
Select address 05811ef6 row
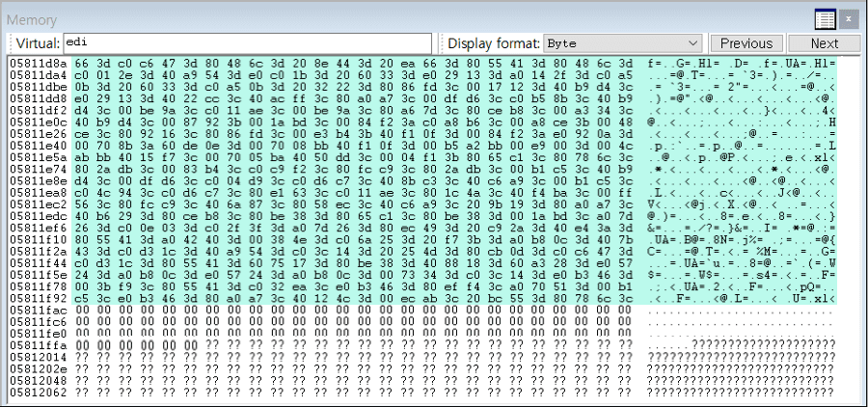tap(39, 227)
